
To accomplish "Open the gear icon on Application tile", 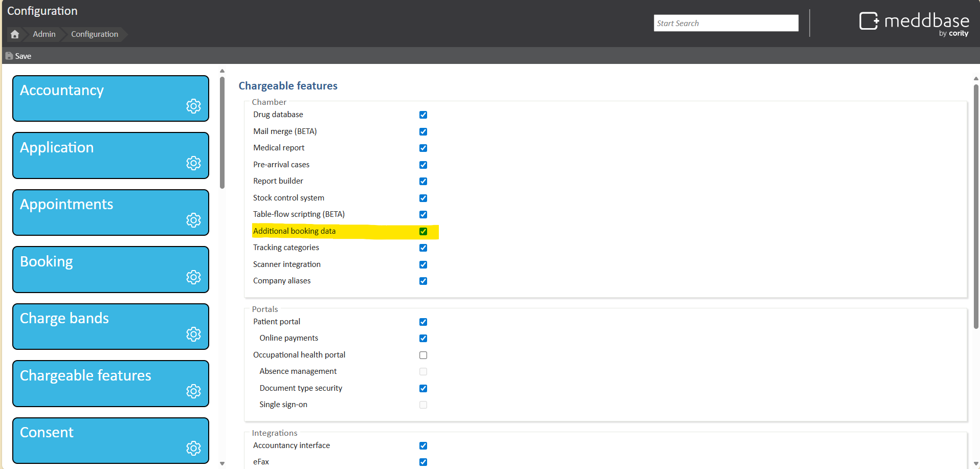I will tap(193, 163).
